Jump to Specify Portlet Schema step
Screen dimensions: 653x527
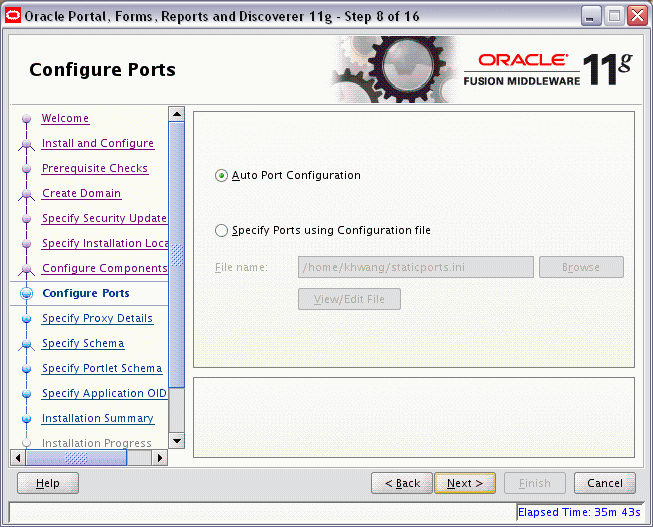coord(102,368)
